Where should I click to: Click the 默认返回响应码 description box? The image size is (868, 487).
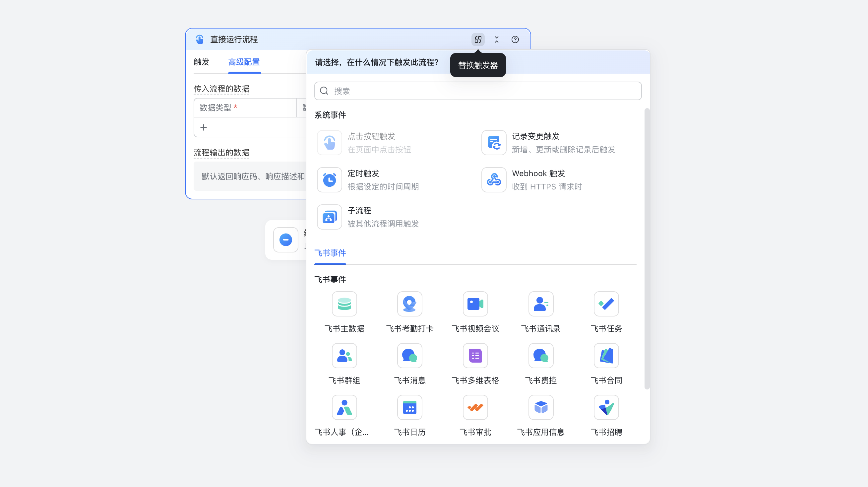tap(250, 176)
